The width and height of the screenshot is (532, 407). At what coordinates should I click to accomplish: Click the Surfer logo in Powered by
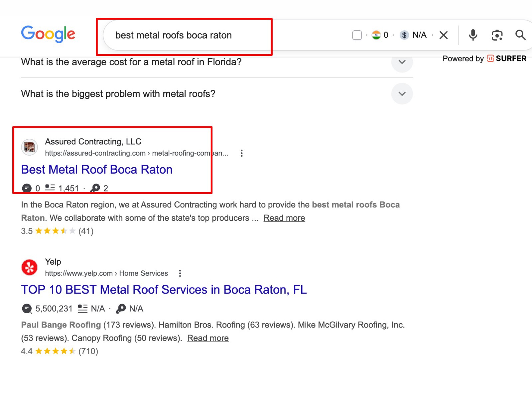[507, 59]
